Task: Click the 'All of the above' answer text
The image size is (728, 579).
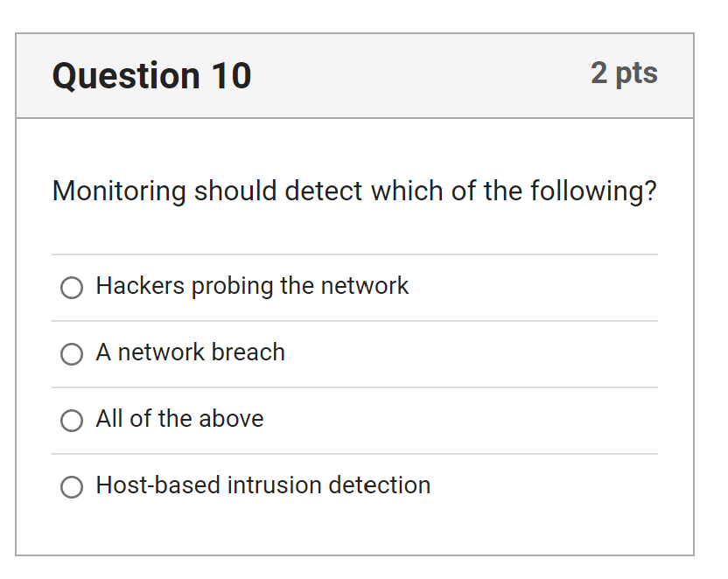Action: coord(180,420)
